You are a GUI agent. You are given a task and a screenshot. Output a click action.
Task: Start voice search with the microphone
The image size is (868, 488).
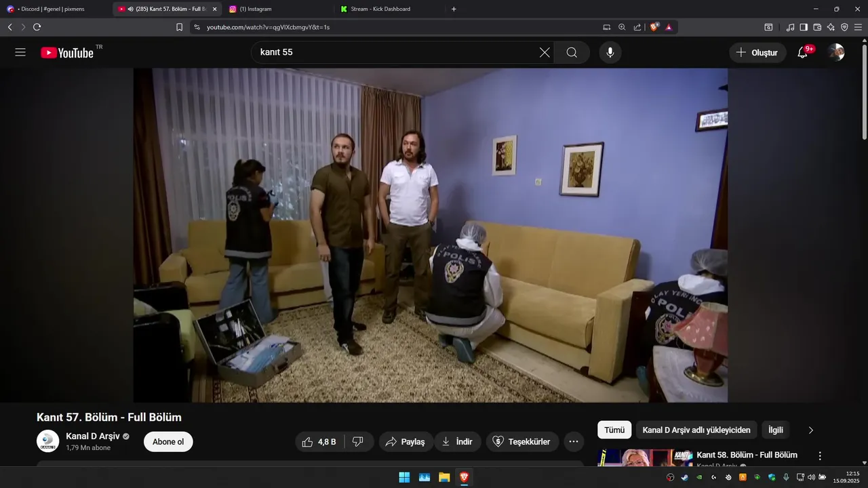tap(610, 52)
